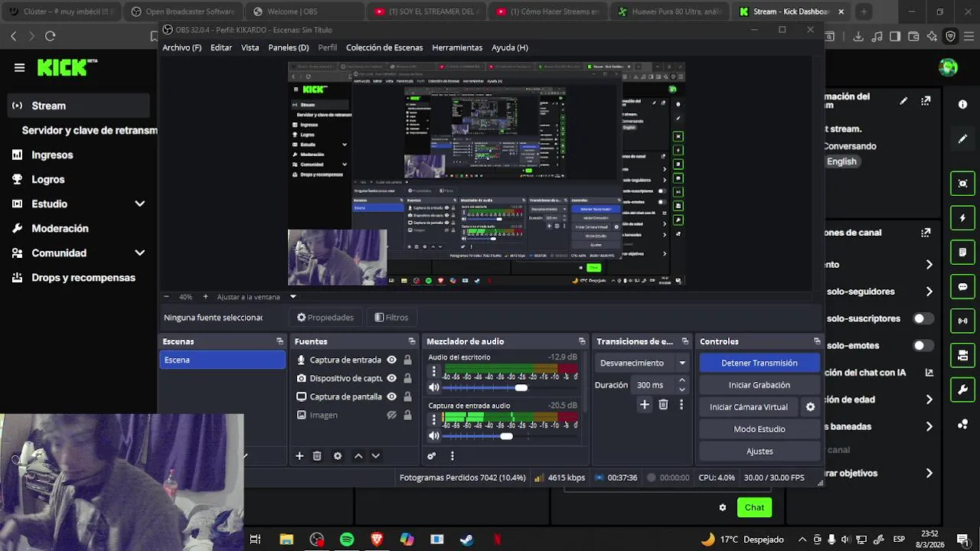Edit stream information pencil in Kick panel

pyautogui.click(x=903, y=101)
